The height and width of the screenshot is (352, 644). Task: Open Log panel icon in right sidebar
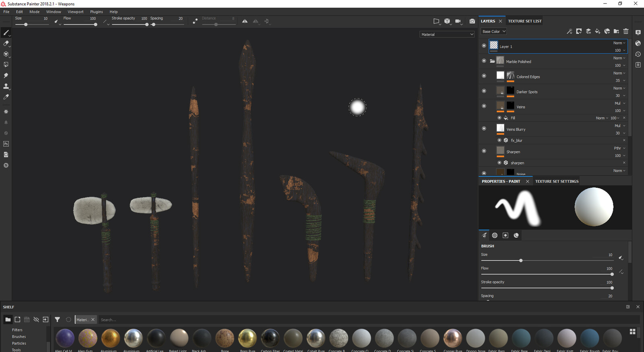(x=638, y=65)
